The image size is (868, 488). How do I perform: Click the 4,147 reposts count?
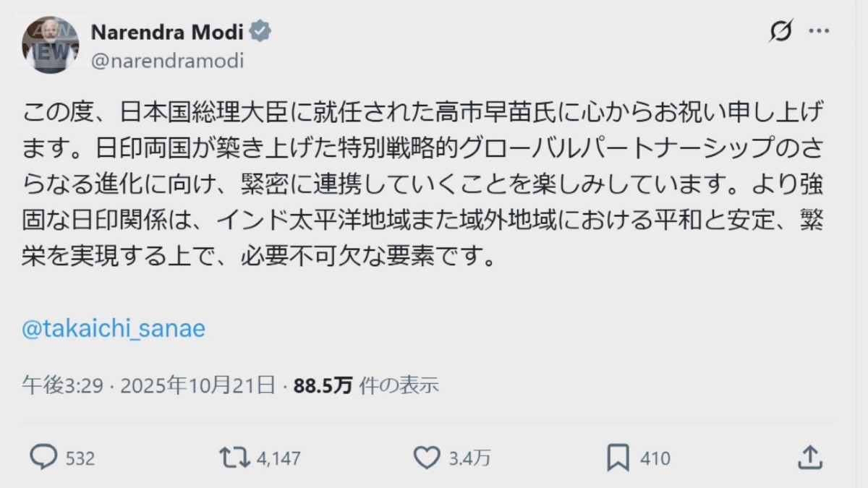tap(278, 458)
